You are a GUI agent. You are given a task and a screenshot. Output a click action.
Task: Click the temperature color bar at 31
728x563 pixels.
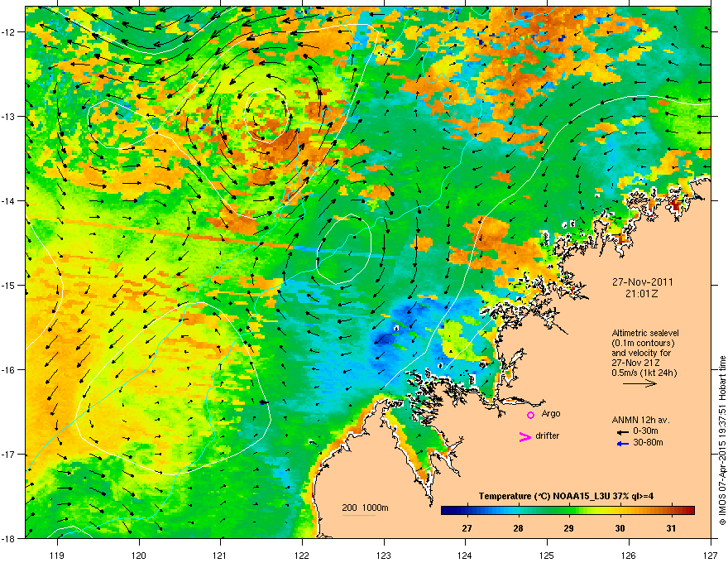point(671,511)
